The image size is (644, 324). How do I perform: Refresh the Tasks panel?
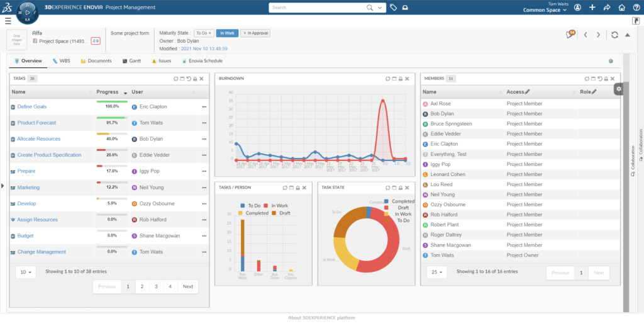176,79
